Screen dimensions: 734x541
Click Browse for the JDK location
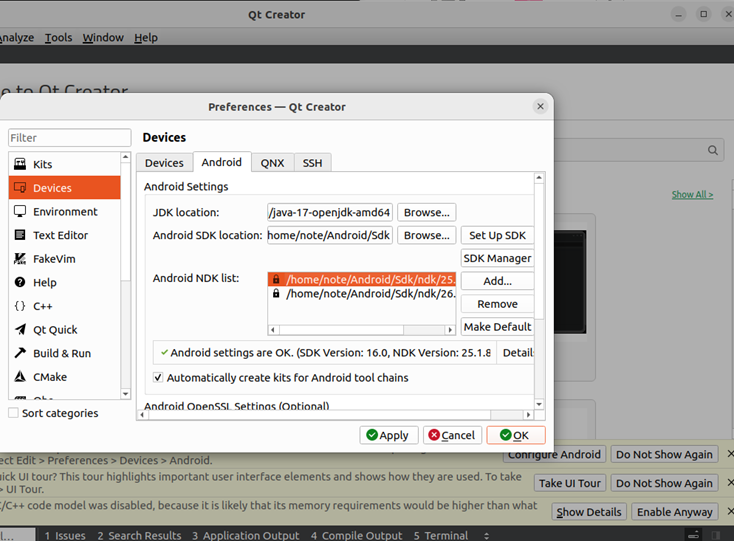[426, 212]
